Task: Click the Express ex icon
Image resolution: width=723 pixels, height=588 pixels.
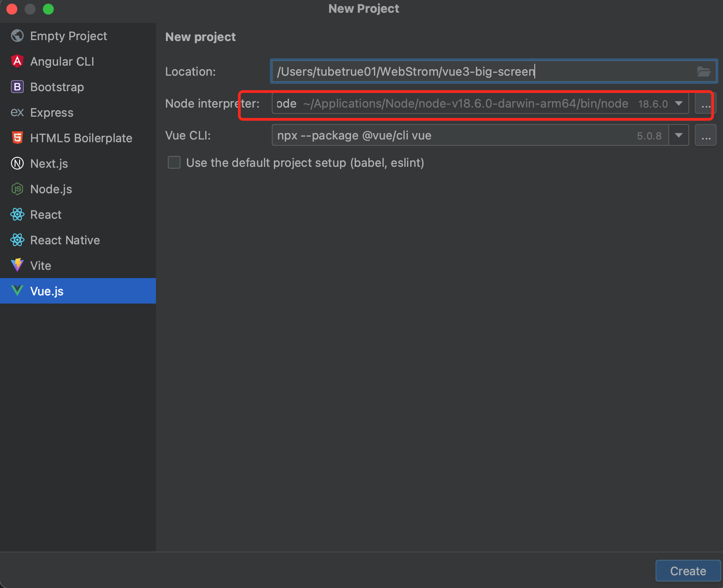Action: pyautogui.click(x=17, y=112)
